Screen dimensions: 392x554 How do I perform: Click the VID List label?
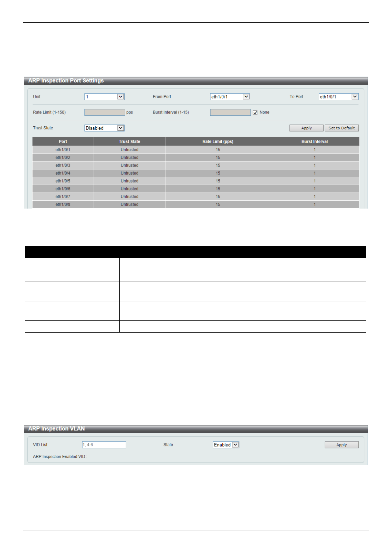[40, 445]
